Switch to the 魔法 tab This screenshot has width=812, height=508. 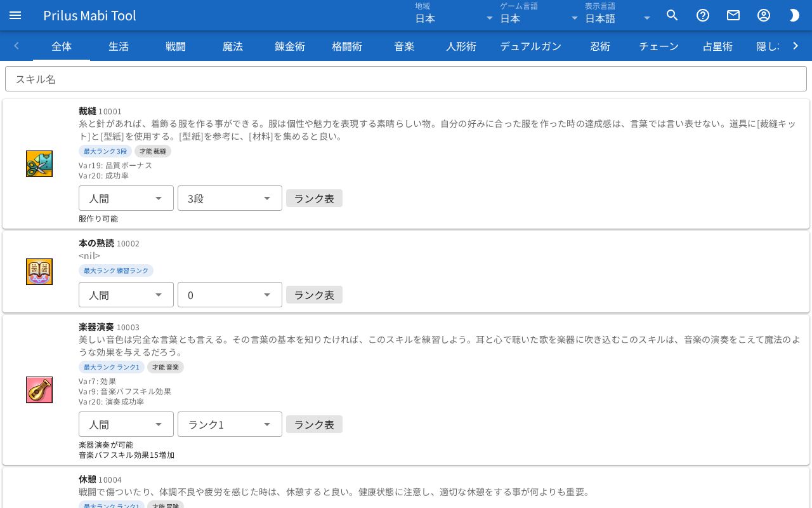pos(233,46)
